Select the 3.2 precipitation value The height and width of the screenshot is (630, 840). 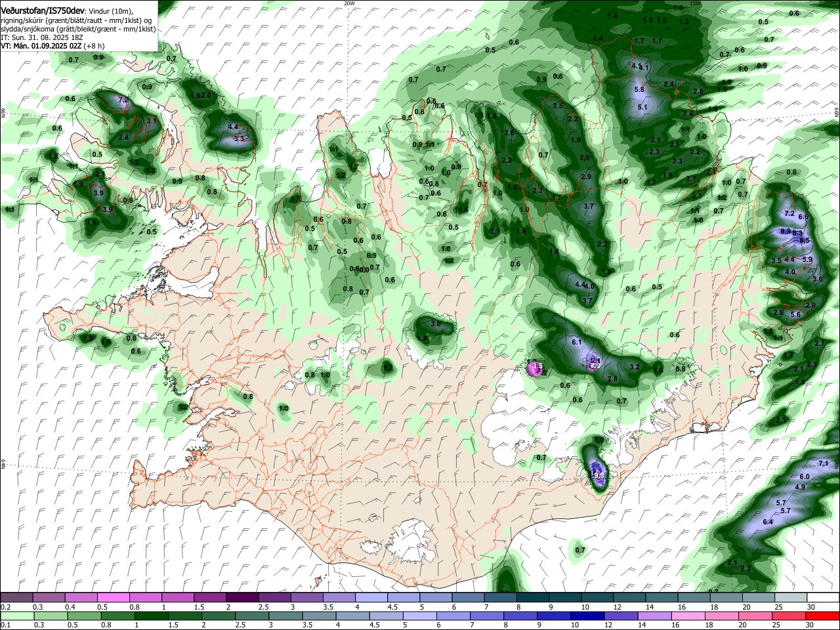tap(635, 367)
